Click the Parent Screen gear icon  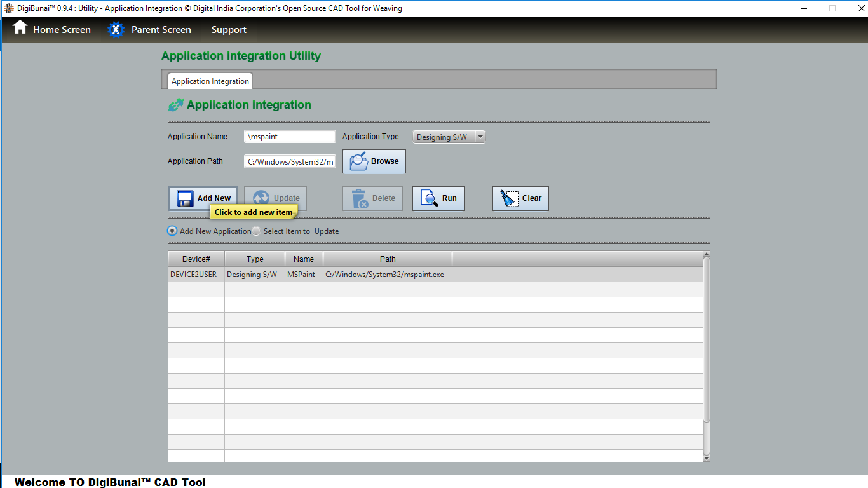(x=116, y=30)
